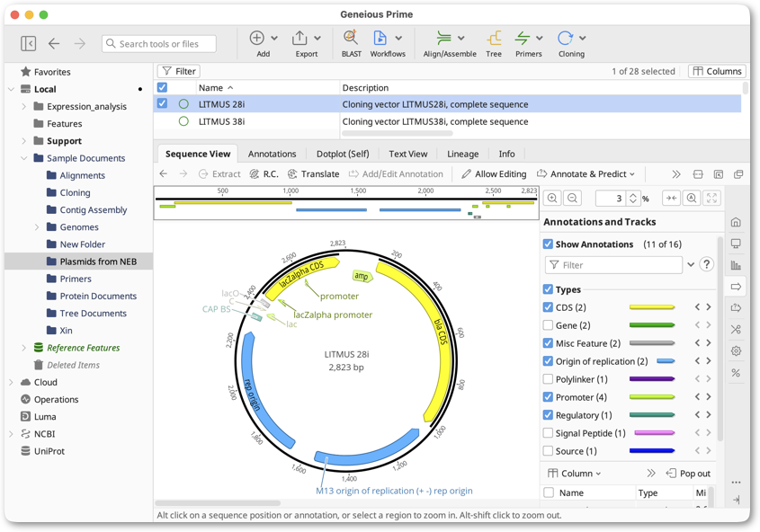760x532 pixels.
Task: Open the statistics bar chart side icon
Action: (736, 265)
